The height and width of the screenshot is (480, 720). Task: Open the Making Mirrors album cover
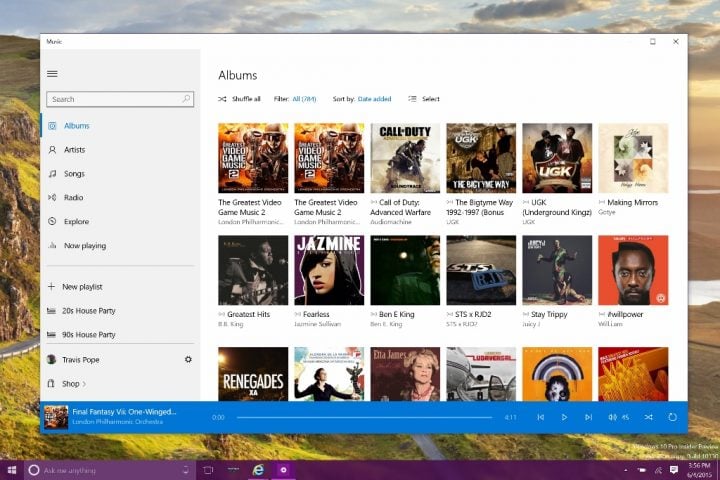(x=633, y=158)
